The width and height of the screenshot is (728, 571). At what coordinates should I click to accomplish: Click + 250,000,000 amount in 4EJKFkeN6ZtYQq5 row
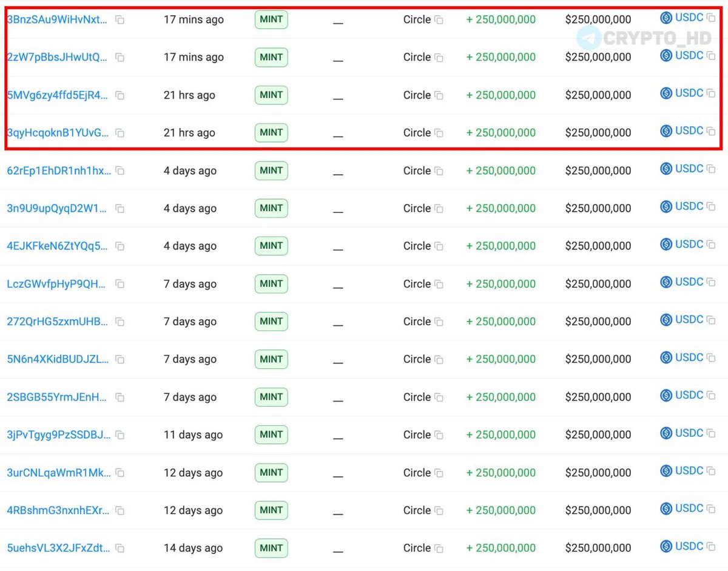[x=501, y=246]
